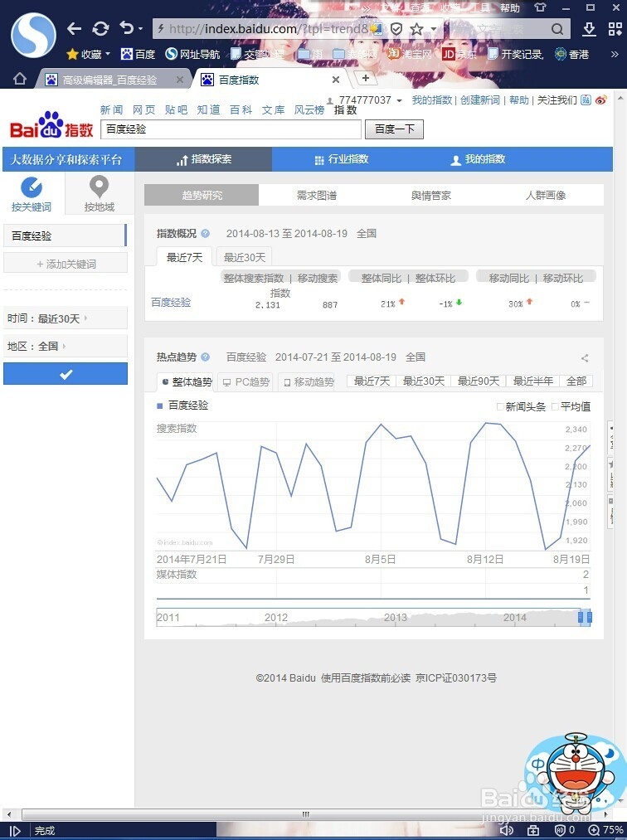The image size is (627, 840).
Task: Click the reload page icon
Action: coord(100,28)
